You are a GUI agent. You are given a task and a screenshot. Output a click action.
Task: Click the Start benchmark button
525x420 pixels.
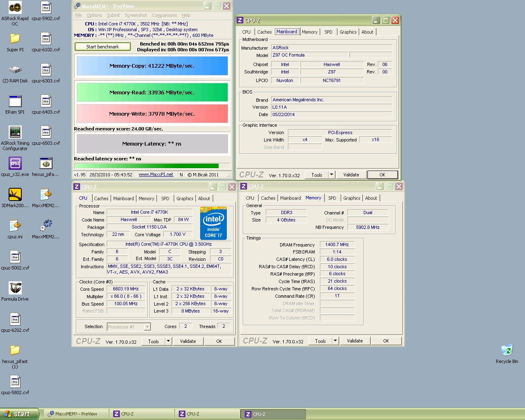103,47
